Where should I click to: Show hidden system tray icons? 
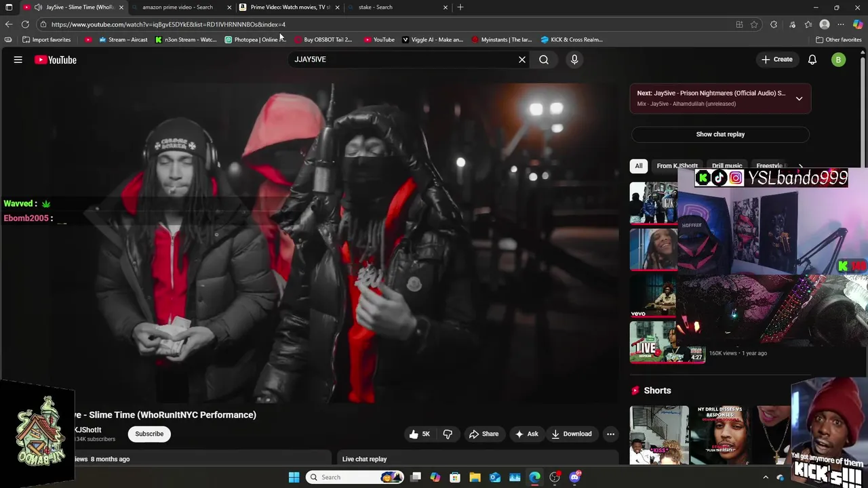[766, 477]
